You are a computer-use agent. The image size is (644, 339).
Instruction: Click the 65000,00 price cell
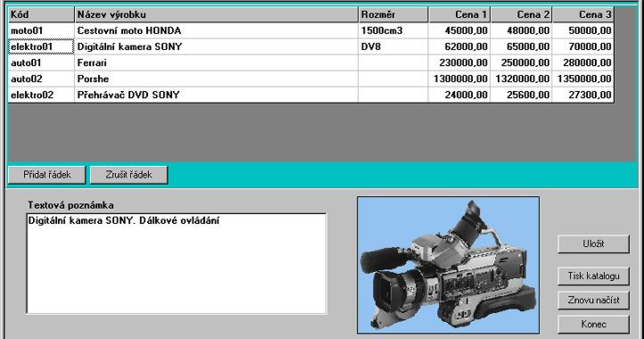(522, 47)
